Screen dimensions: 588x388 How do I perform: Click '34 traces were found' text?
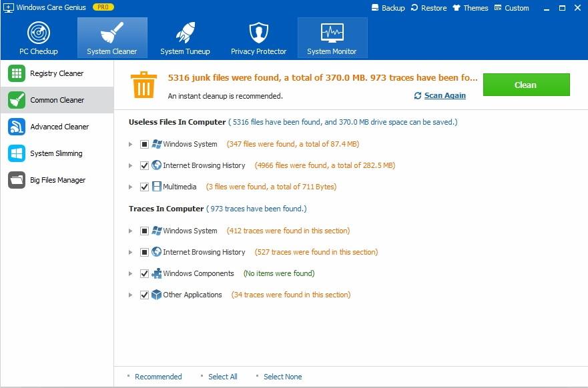pos(290,295)
